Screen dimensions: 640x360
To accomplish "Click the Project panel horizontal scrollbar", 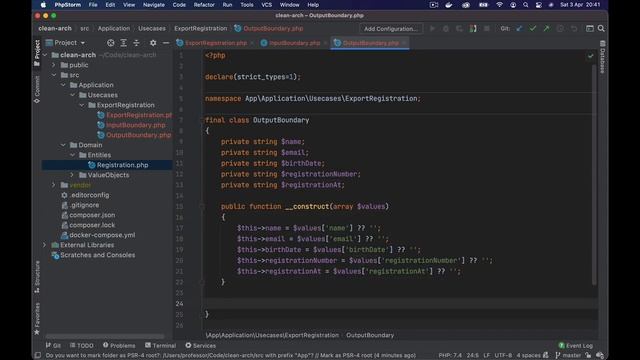I will pyautogui.click(x=105, y=336).
